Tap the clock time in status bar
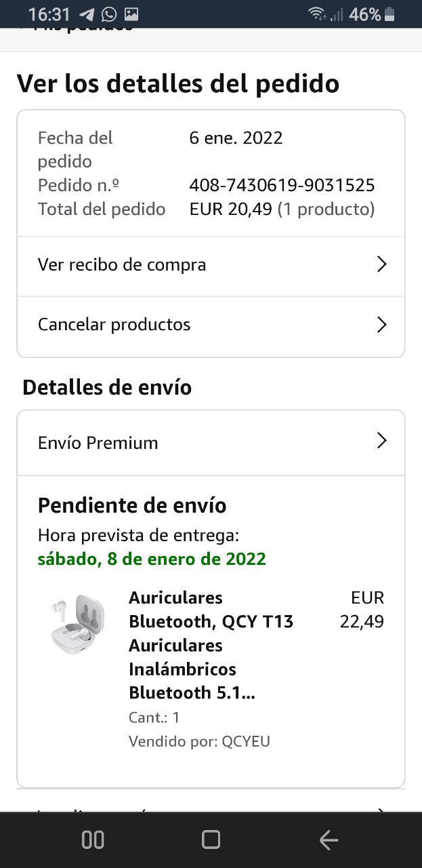Viewport: 422px width, 868px height. (x=49, y=14)
